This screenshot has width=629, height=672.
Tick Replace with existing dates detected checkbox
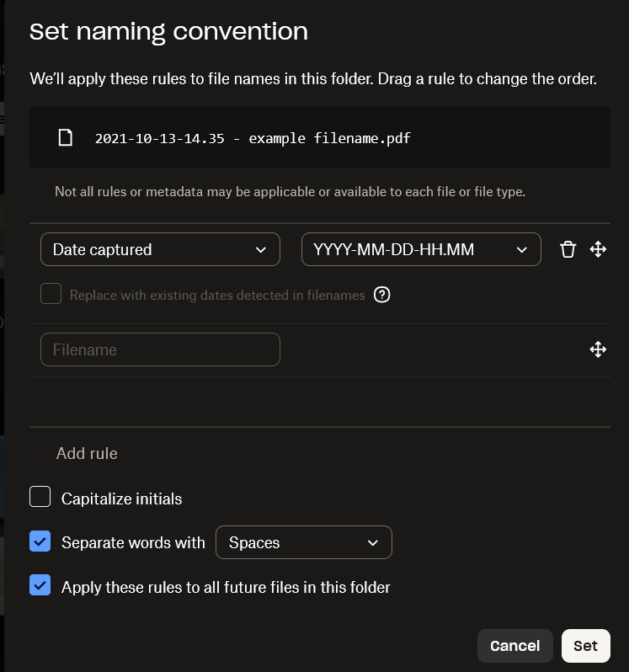pos(51,294)
